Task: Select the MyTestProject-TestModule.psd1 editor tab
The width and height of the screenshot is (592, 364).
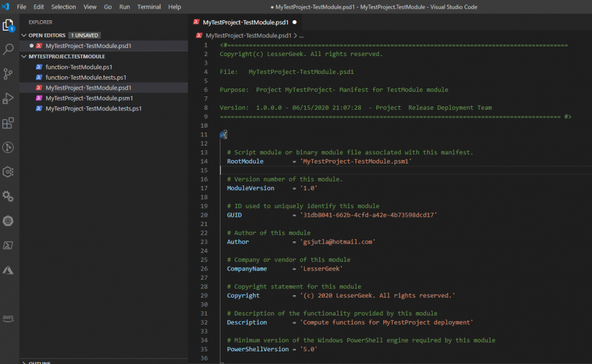Action: pos(245,22)
